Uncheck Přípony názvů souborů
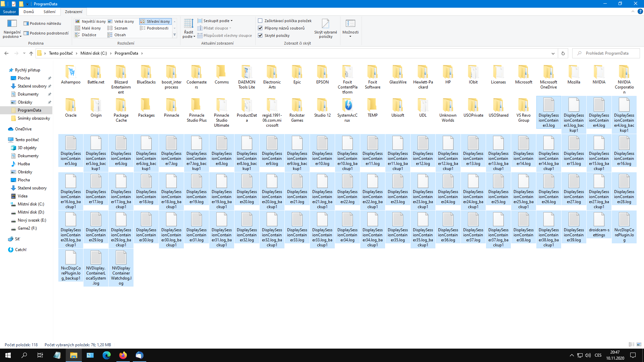The image size is (644, 362). click(260, 28)
